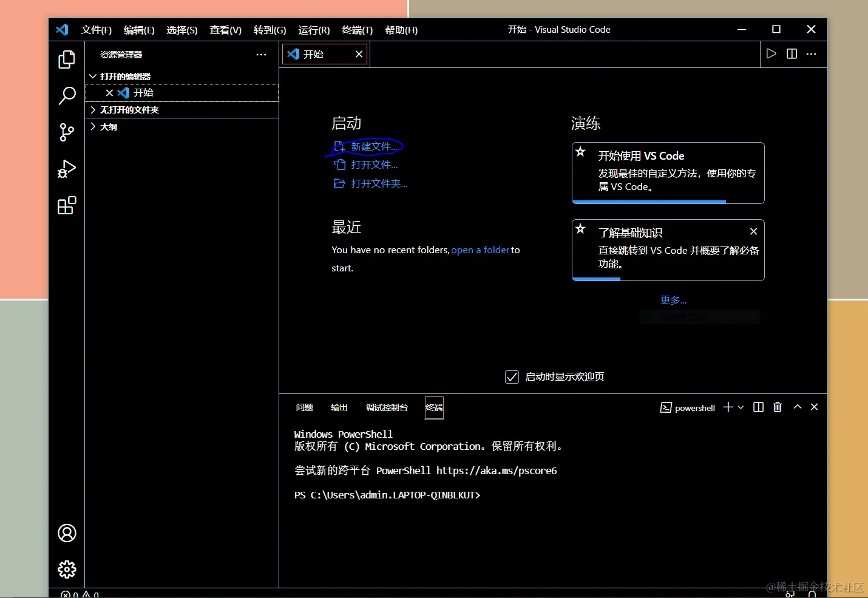Split the editor to the right
This screenshot has width=868, height=598.
792,53
